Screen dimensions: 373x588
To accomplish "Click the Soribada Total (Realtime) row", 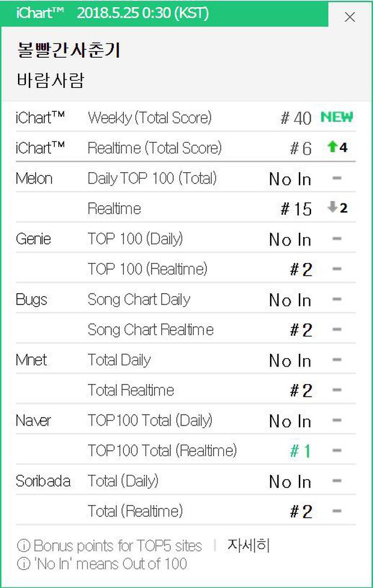I will pyautogui.click(x=185, y=510).
